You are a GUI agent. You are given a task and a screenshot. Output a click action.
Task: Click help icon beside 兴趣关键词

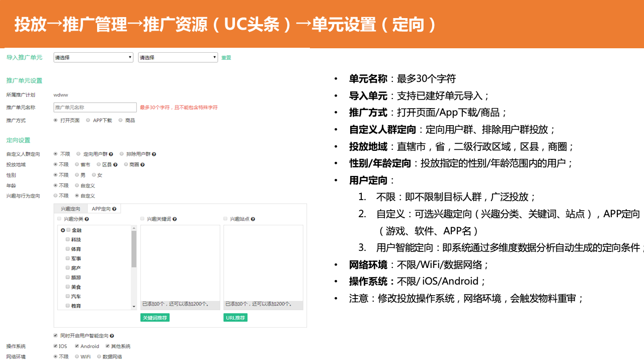pyautogui.click(x=175, y=219)
